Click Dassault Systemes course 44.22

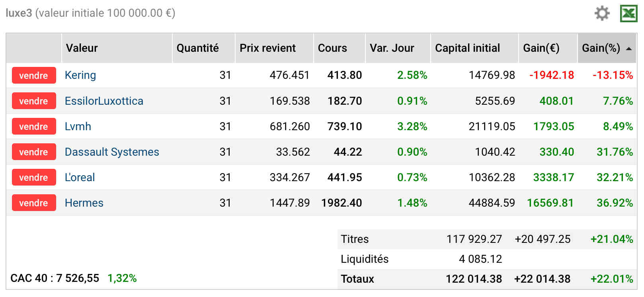pyautogui.click(x=348, y=152)
